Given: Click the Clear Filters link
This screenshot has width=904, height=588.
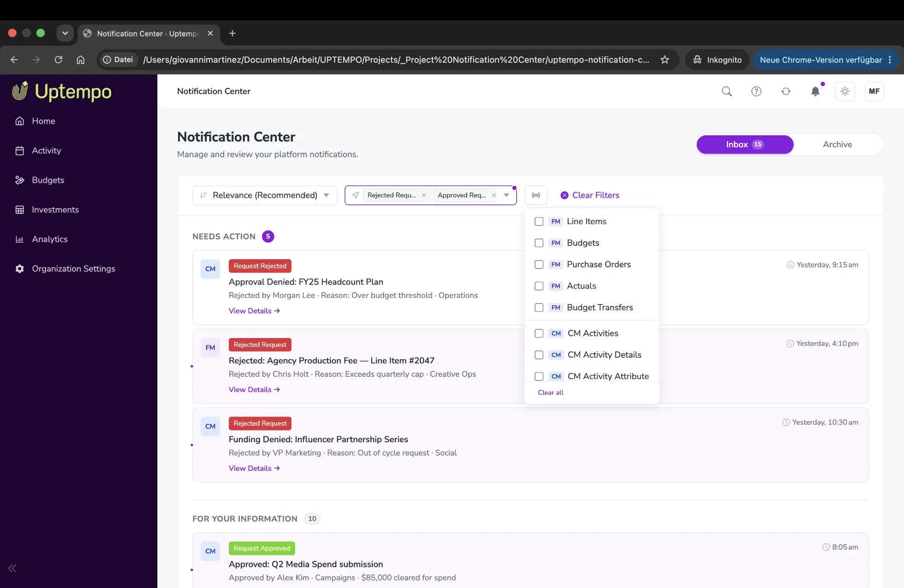Looking at the screenshot, I should point(590,195).
